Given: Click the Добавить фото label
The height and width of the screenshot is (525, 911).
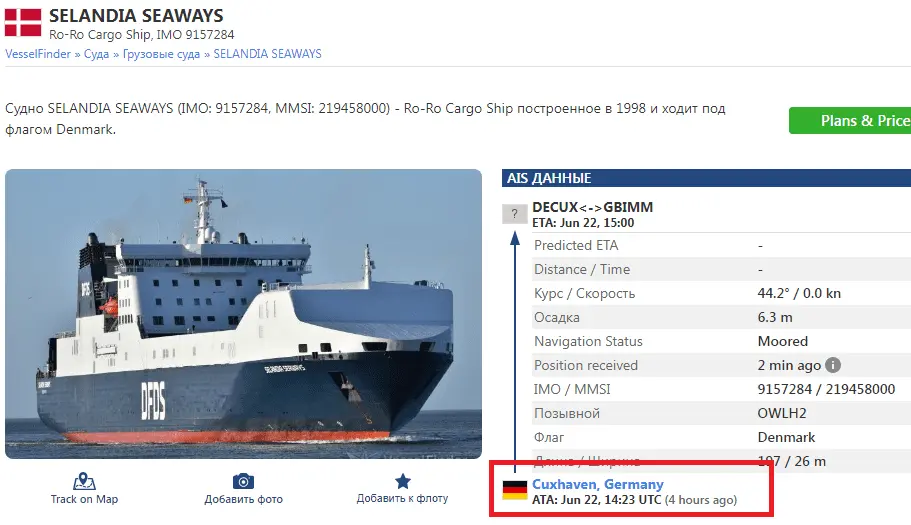Looking at the screenshot, I should click(243, 499).
